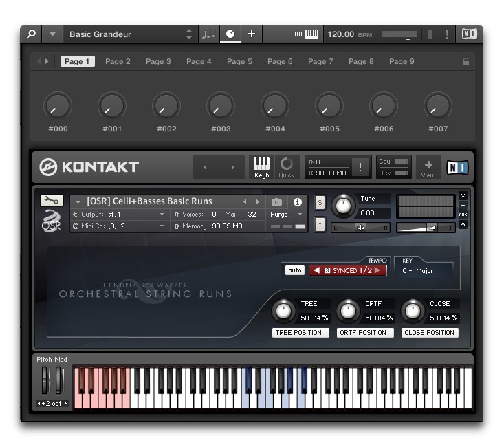Switch to the Page 2 tab
This screenshot has height=447, width=504.
tap(118, 61)
